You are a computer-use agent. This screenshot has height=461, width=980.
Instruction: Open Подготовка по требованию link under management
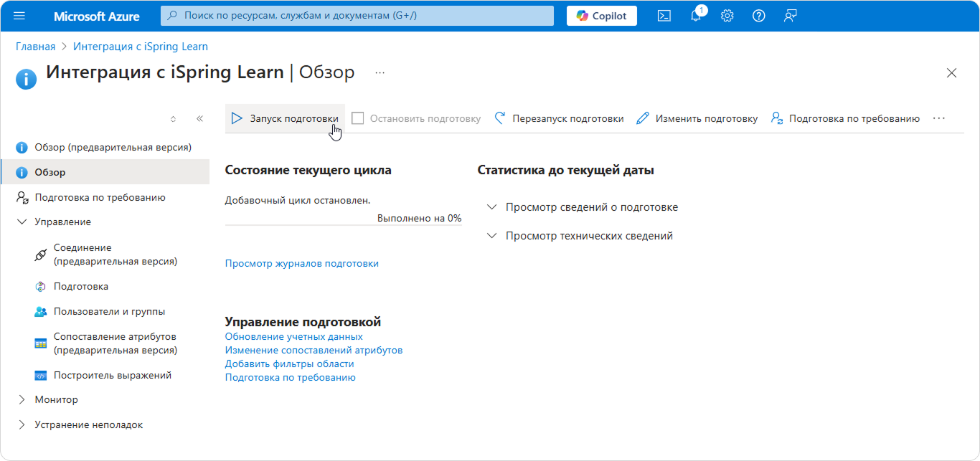coord(291,377)
